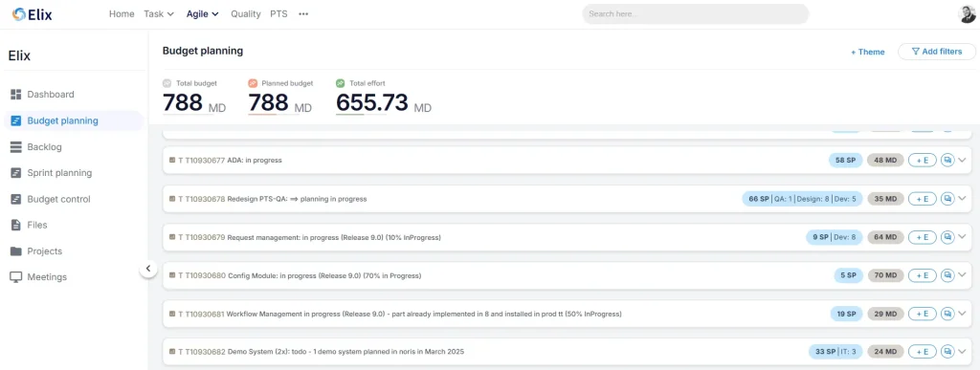Open comments for Redesign PTS-QA row

pyautogui.click(x=947, y=199)
